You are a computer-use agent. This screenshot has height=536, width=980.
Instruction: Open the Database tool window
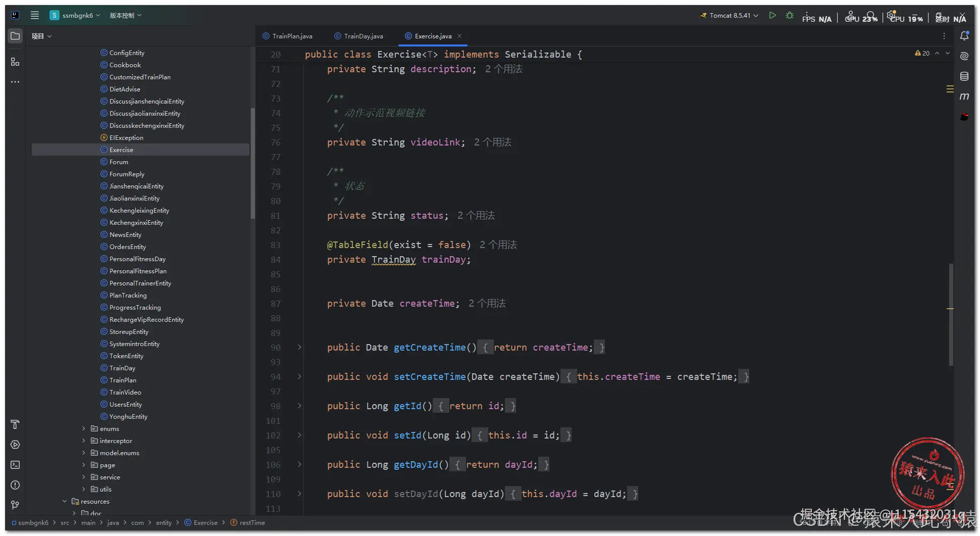click(x=964, y=76)
